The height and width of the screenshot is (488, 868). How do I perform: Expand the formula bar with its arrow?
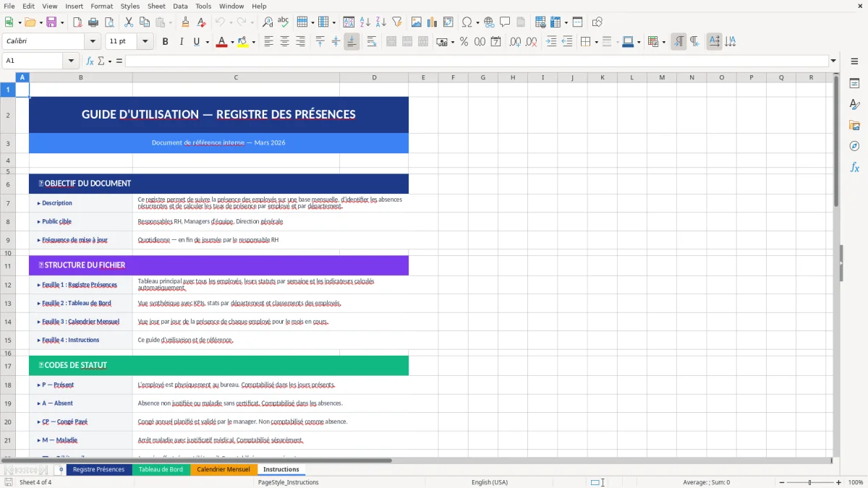[x=833, y=61]
